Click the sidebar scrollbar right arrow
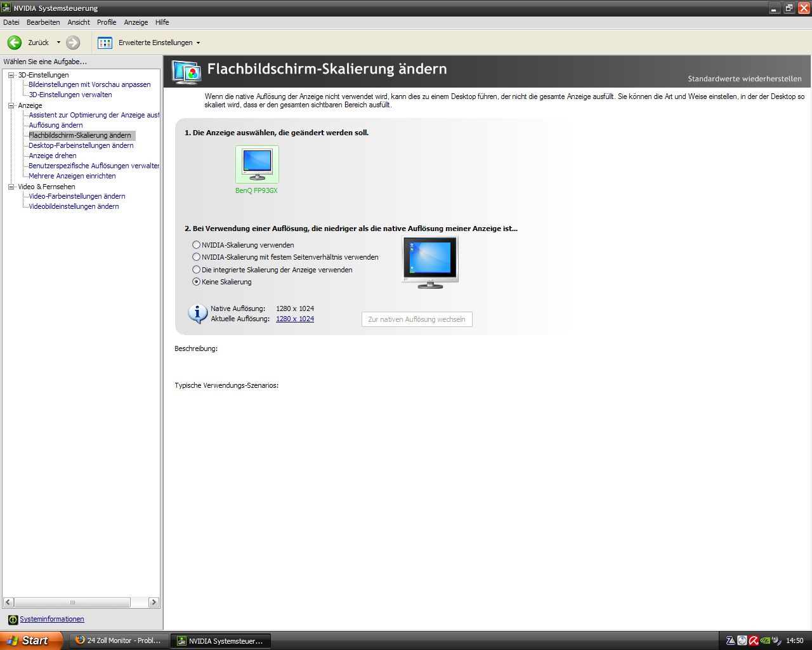Viewport: 812px width, 650px height. click(x=154, y=602)
